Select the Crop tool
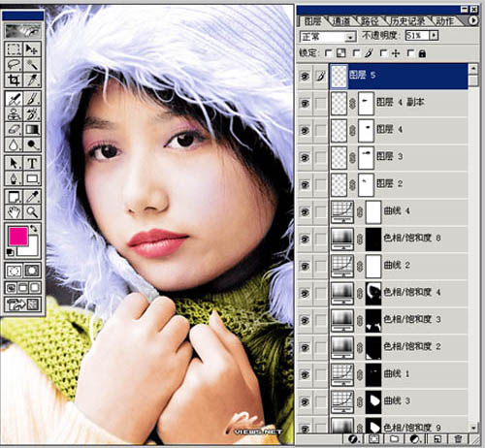485x448 pixels. [x=14, y=80]
